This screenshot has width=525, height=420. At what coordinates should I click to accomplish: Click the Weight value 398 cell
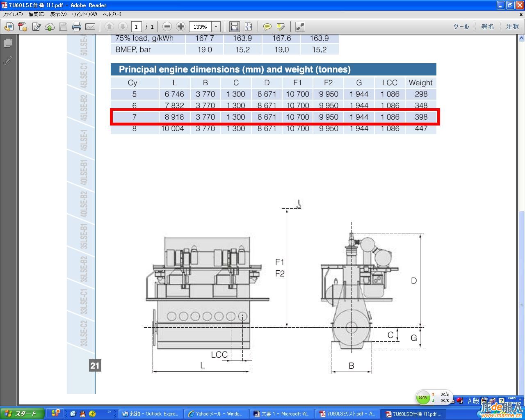coord(421,117)
